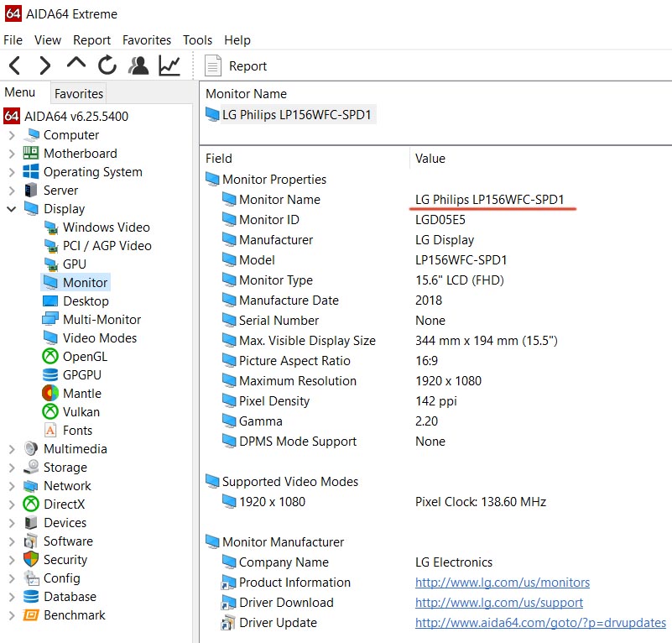Refresh the page with the circular arrow icon

pos(107,65)
